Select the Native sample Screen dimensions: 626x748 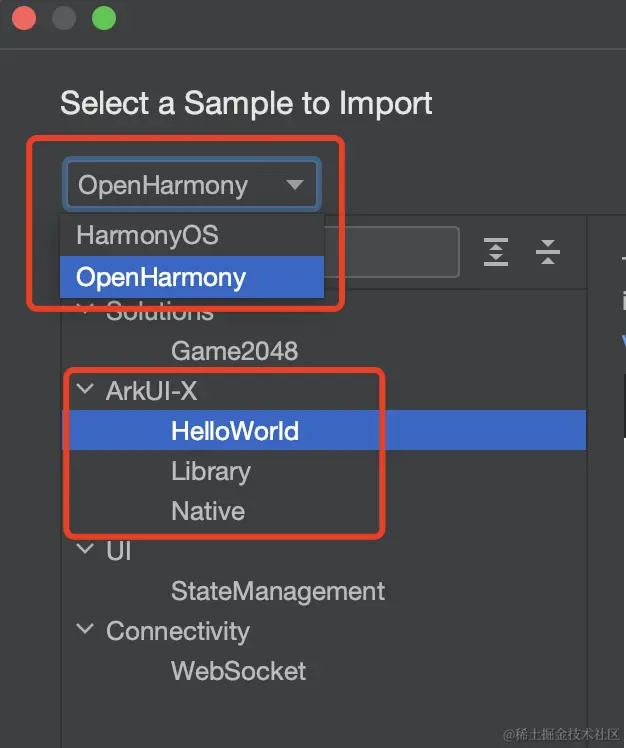pos(208,511)
